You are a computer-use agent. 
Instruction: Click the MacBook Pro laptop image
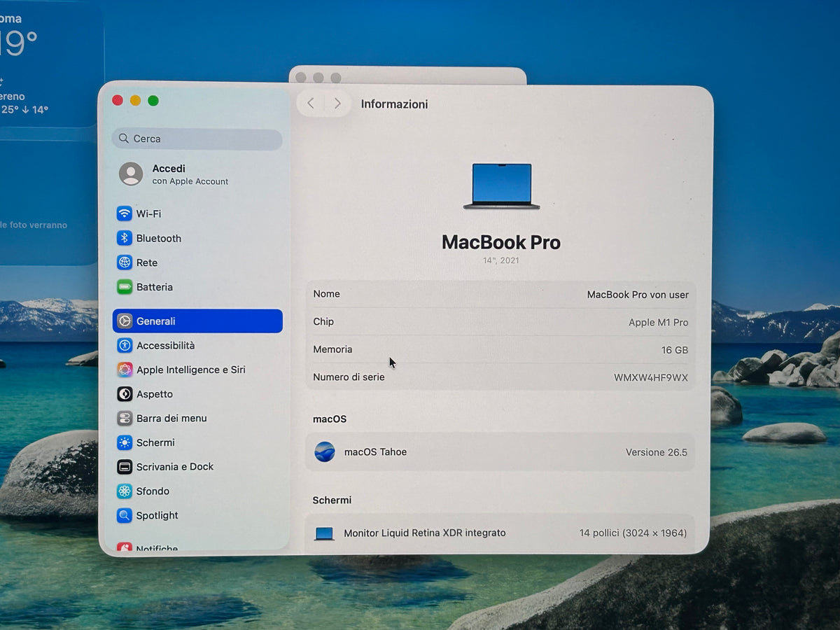(x=501, y=186)
